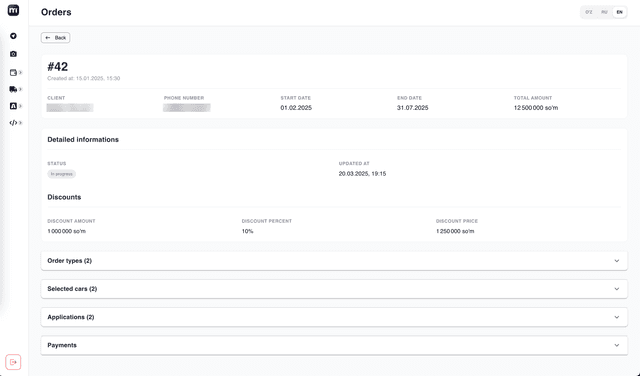Open the wallet sidebar icon

click(13, 72)
